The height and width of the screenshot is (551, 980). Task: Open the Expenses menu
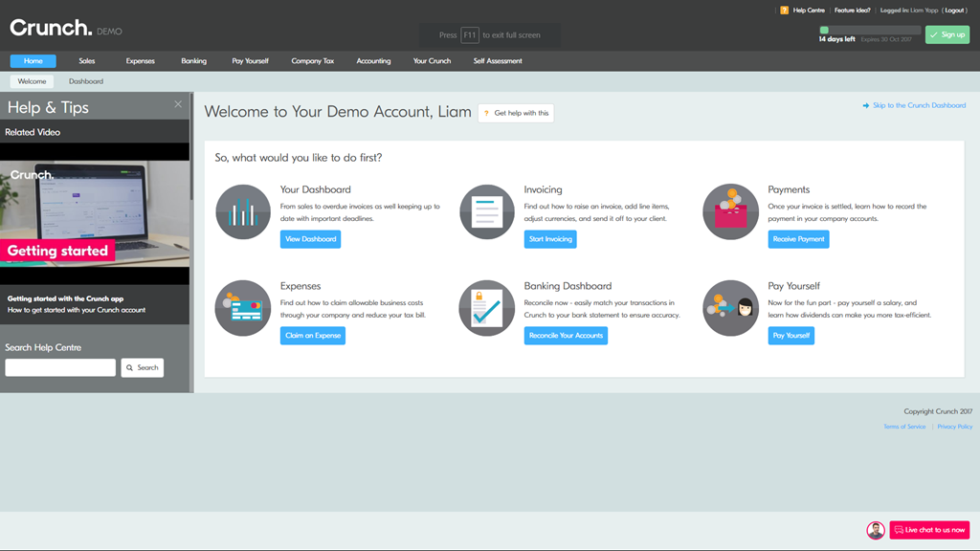point(140,60)
